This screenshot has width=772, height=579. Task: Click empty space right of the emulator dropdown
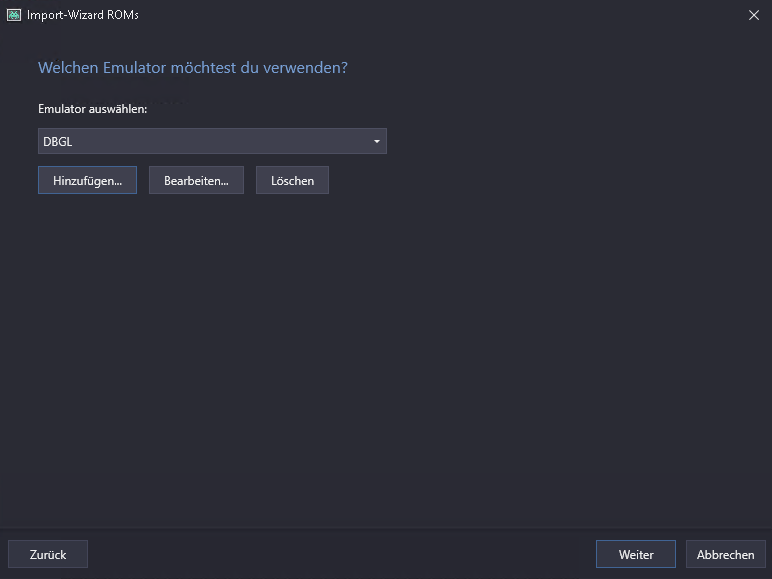pos(570,141)
